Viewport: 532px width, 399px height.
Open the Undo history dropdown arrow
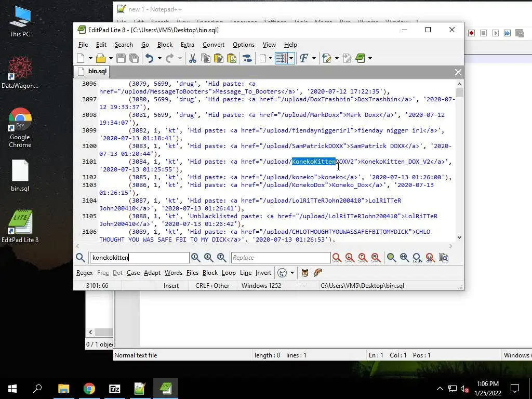[159, 58]
